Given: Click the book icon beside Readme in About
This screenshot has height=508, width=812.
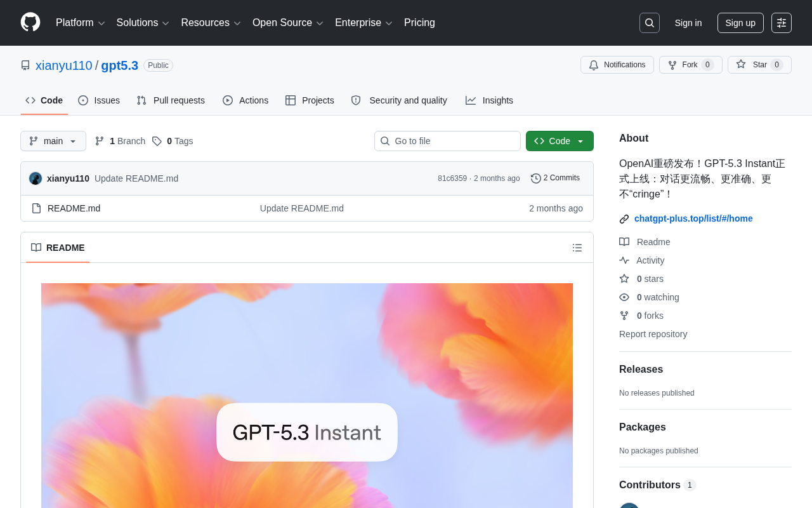Looking at the screenshot, I should 624,242.
